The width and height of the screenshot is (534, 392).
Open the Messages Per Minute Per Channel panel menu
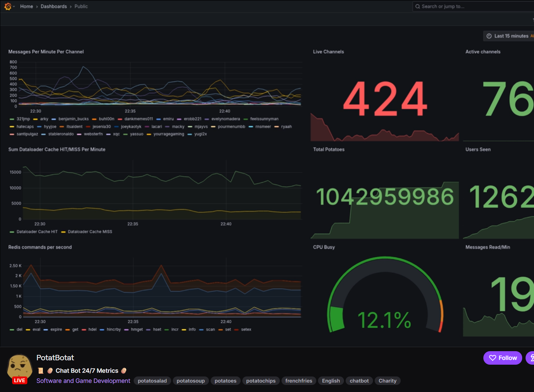(46, 52)
